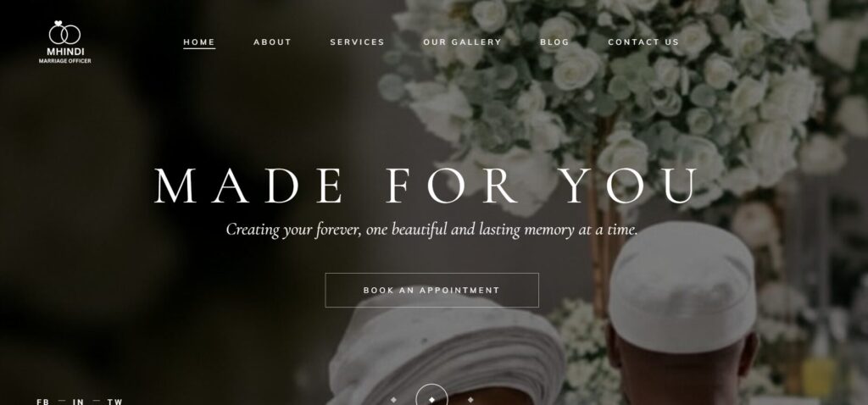Go to Contact Us
The height and width of the screenshot is (405, 868).
pyautogui.click(x=643, y=42)
